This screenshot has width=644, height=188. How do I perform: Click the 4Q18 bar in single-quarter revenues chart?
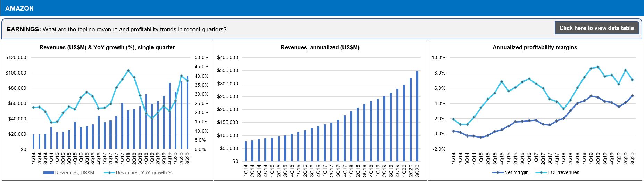point(146,122)
